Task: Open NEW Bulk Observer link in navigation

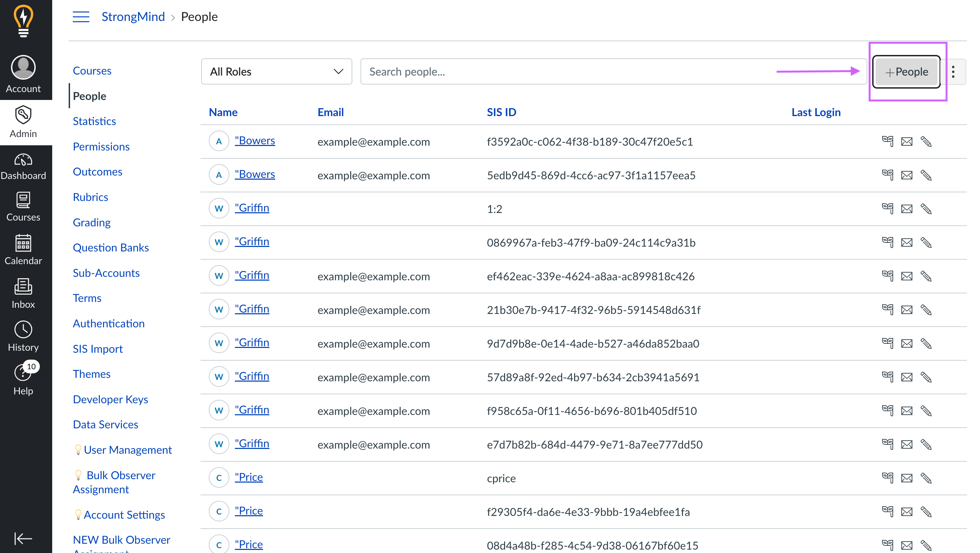Action: click(121, 543)
